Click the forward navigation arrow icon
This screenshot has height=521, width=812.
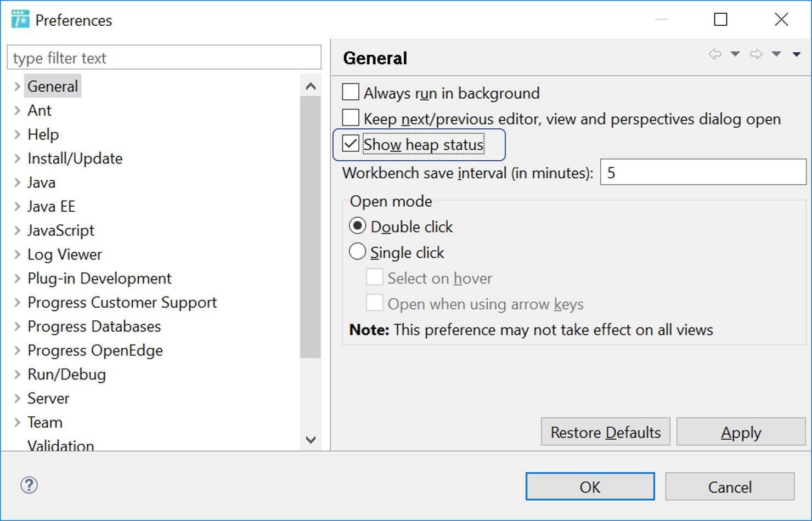pos(757,54)
